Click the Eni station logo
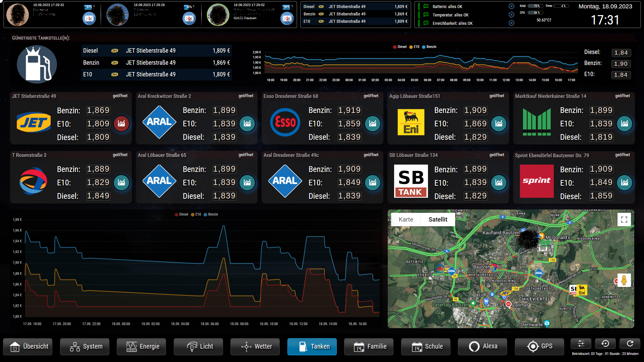 coord(411,122)
